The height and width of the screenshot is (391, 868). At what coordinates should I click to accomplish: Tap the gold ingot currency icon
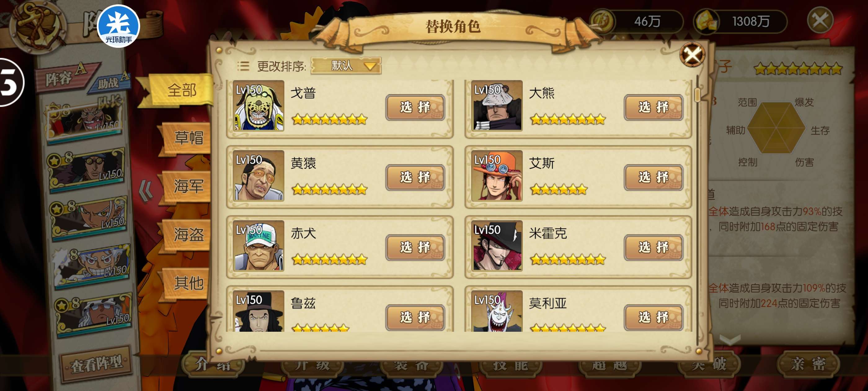click(x=706, y=21)
